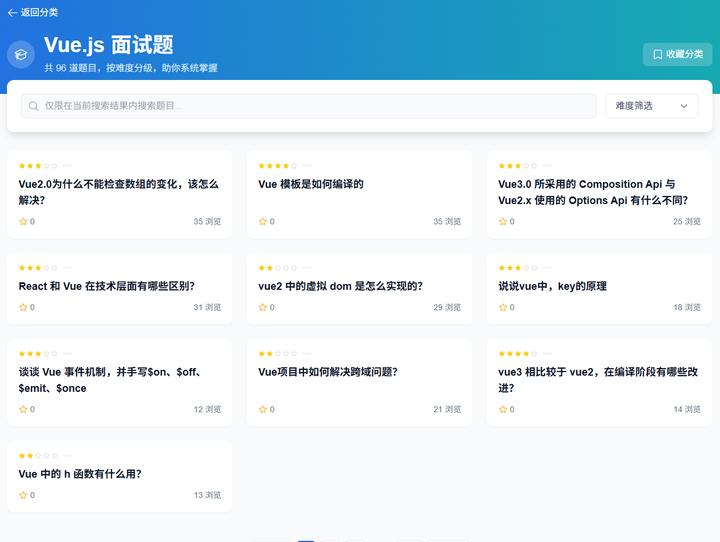Open the Composition Api vs Options Api question
The height and width of the screenshot is (542, 720).
[x=593, y=192]
